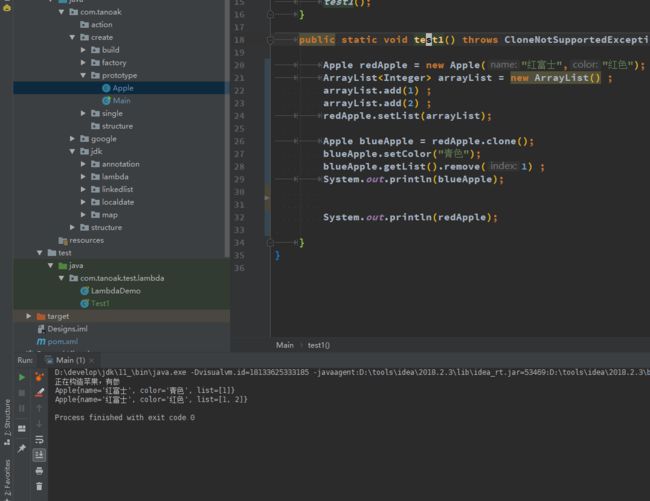Collapse the green java test folder
650x501 pixels.
pos(50,265)
